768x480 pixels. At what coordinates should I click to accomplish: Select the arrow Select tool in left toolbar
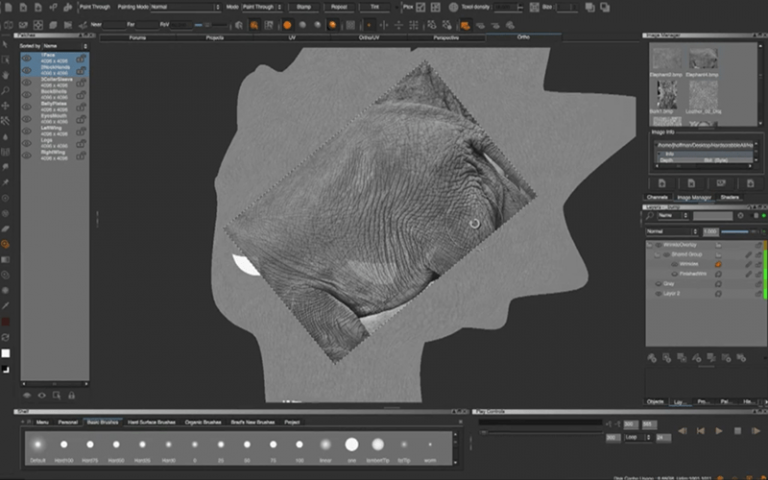coord(5,45)
